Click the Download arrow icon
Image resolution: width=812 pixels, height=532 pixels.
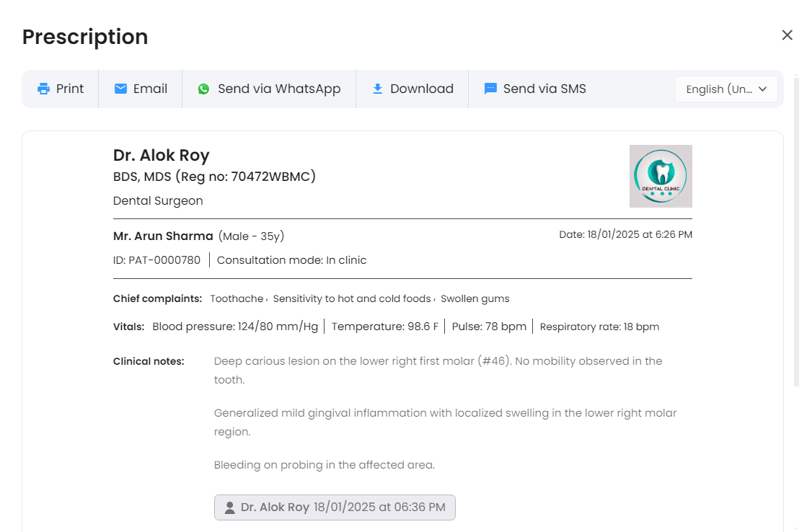coord(377,89)
